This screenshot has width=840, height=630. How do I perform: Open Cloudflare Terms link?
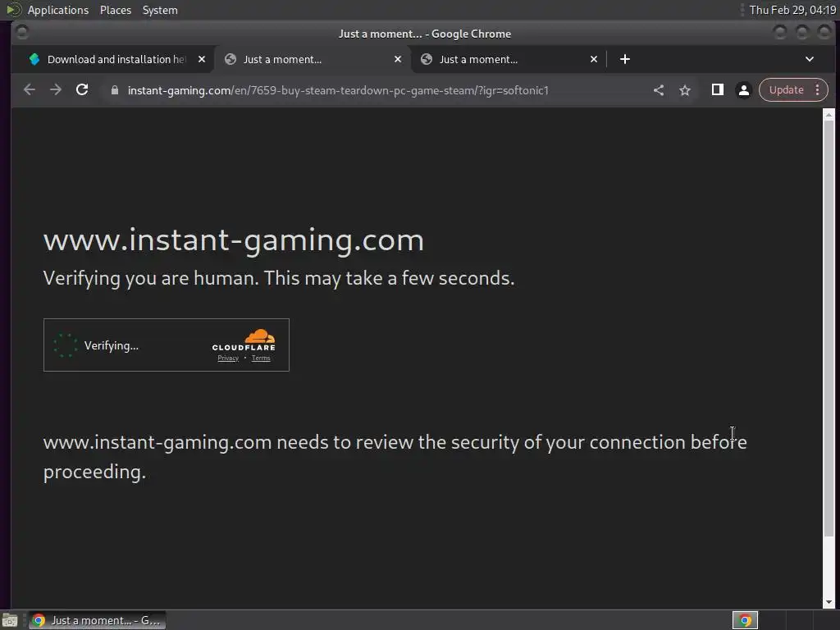pyautogui.click(x=261, y=358)
